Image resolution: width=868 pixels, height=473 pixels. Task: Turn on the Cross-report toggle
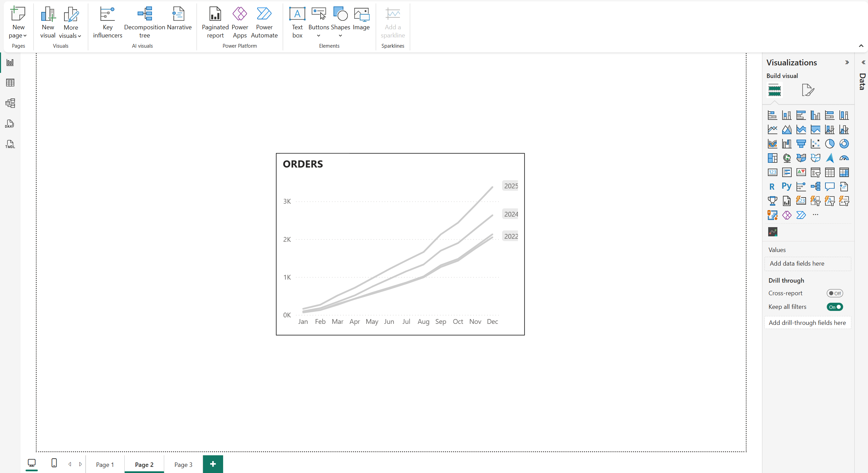(834, 293)
